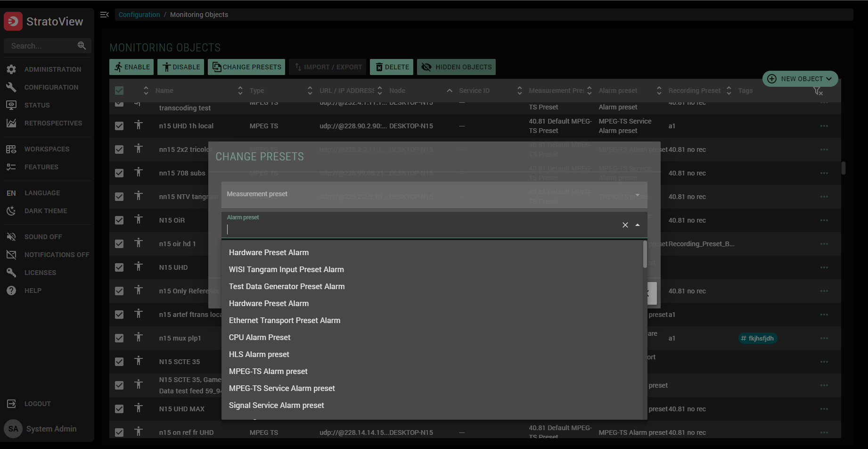The width and height of the screenshot is (868, 449).
Task: Click the Workspaces icon in the sidebar
Action: click(11, 149)
